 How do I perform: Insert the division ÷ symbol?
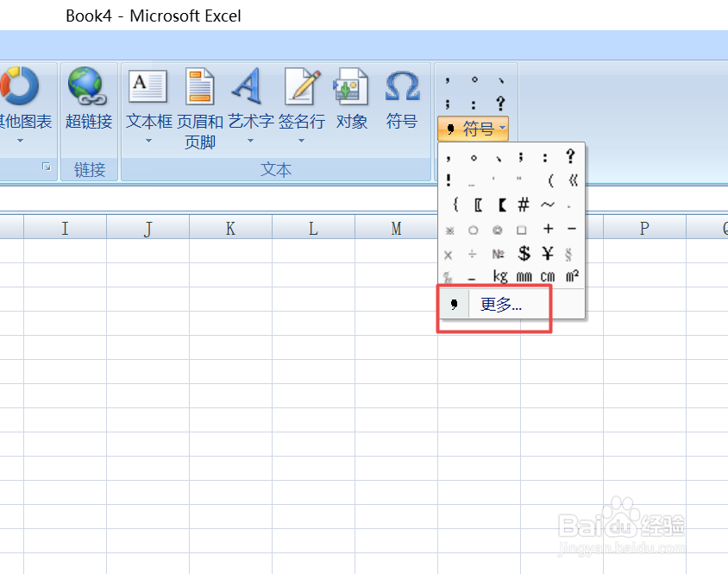click(x=472, y=254)
